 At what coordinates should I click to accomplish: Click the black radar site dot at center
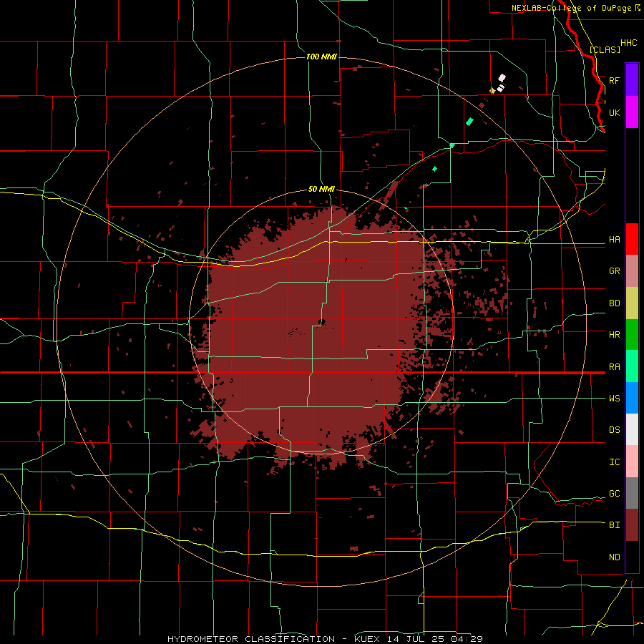coord(321,321)
